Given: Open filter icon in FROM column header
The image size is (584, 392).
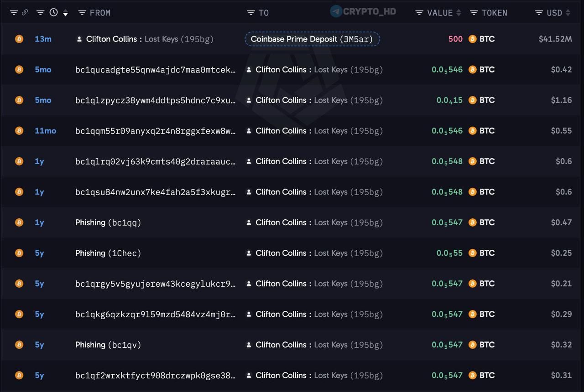Looking at the screenshot, I should tap(82, 13).
